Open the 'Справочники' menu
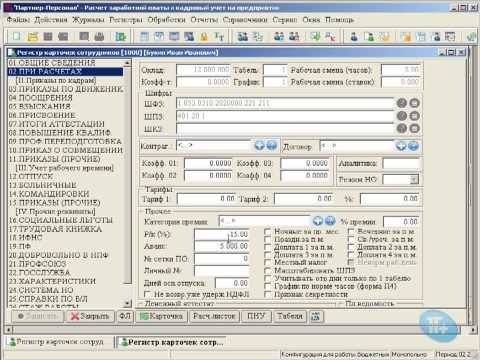480x360 pixels. tap(245, 20)
